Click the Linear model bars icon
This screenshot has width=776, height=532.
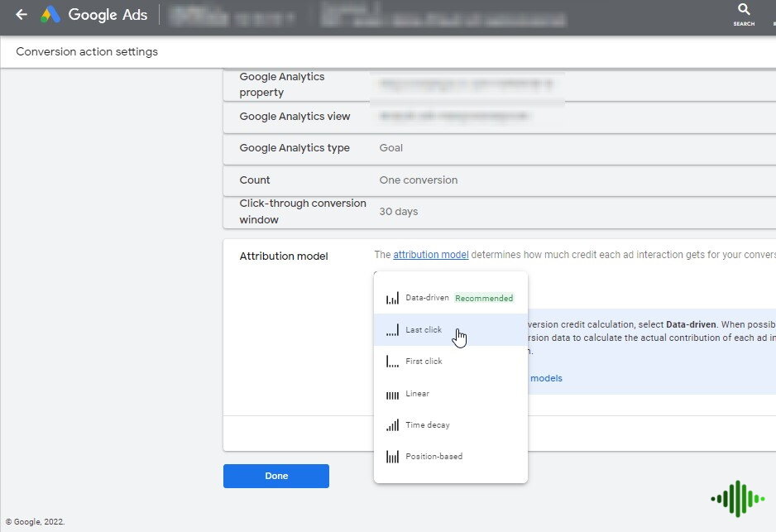[x=392, y=394]
